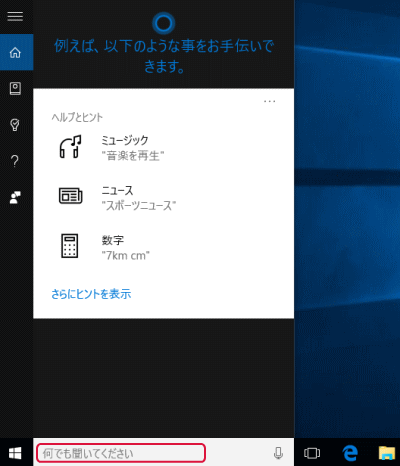
Task: Click the さらにヒントを表示 link
Action: (x=91, y=294)
